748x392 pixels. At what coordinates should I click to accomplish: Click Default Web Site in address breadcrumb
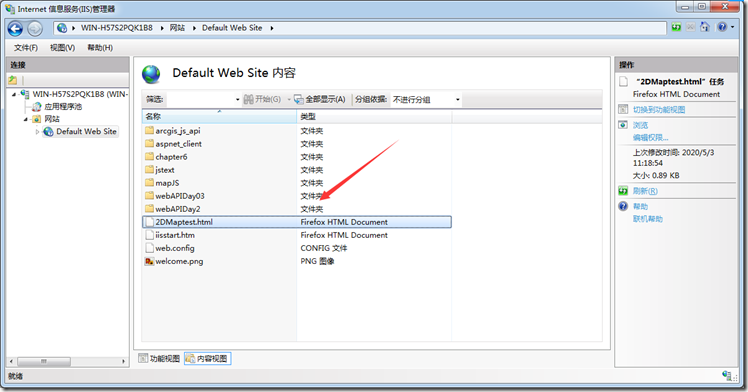[232, 28]
